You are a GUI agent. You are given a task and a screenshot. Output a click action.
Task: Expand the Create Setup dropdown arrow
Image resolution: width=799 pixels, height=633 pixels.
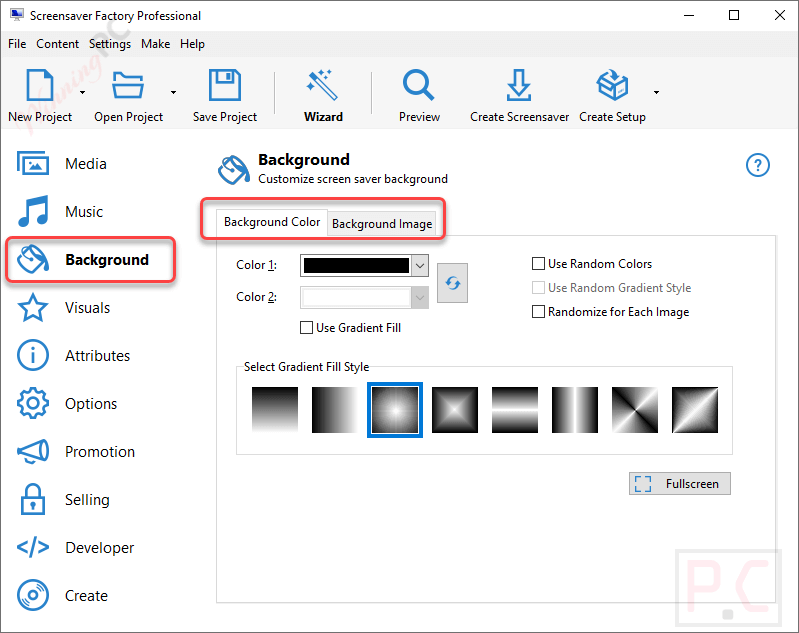(x=656, y=93)
